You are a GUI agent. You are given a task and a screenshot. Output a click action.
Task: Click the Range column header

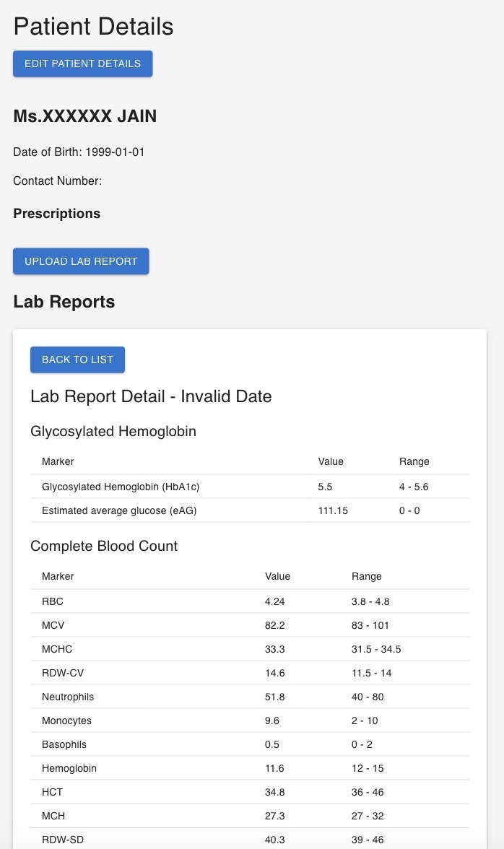click(x=367, y=576)
